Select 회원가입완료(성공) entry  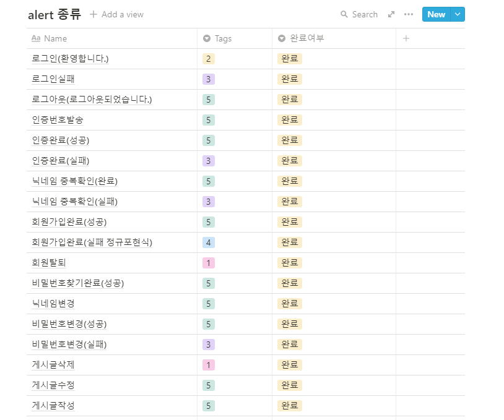click(x=69, y=222)
